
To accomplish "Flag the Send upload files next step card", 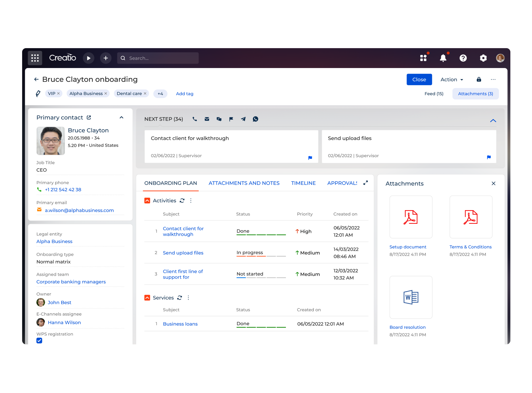I will [x=489, y=157].
